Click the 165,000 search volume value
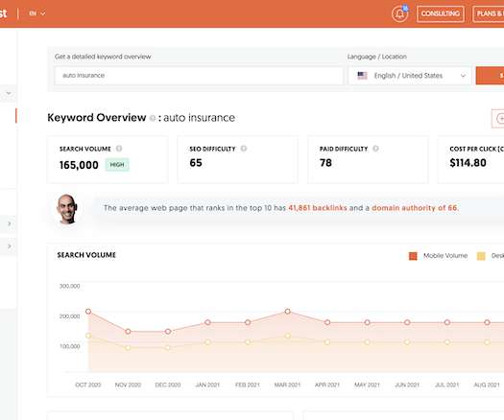Viewport: 504px width, 420px height. [x=79, y=165]
